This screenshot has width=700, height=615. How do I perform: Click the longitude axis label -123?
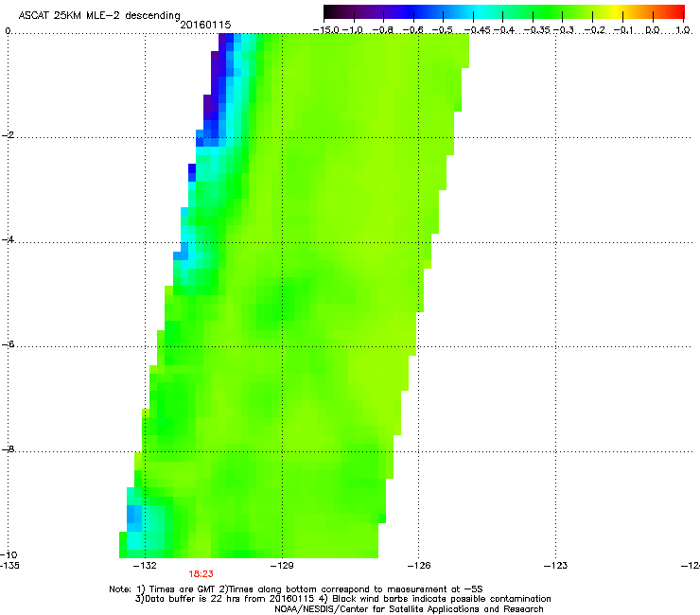(555, 566)
